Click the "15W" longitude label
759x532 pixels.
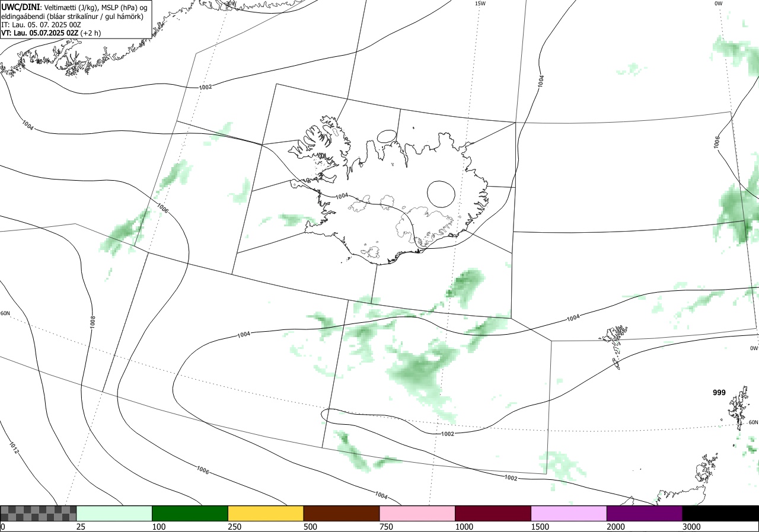click(x=480, y=4)
